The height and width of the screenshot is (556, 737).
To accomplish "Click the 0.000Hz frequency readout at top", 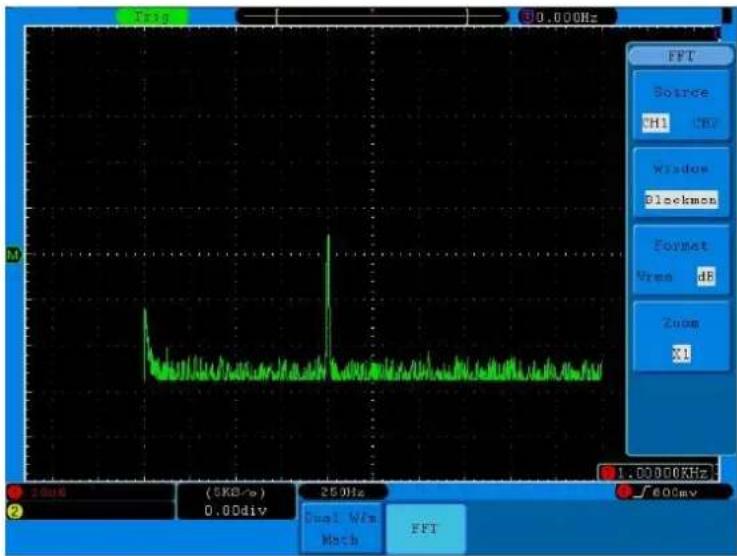I will pos(568,18).
